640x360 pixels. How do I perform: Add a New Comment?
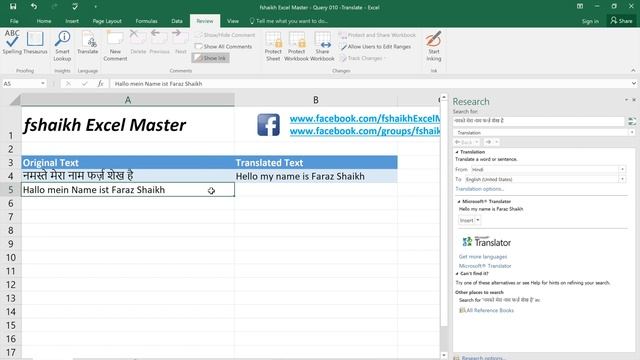[x=115, y=46]
